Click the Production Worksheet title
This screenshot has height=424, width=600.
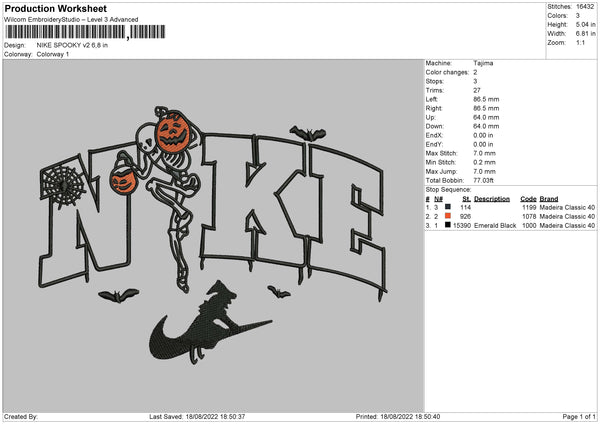55,8
